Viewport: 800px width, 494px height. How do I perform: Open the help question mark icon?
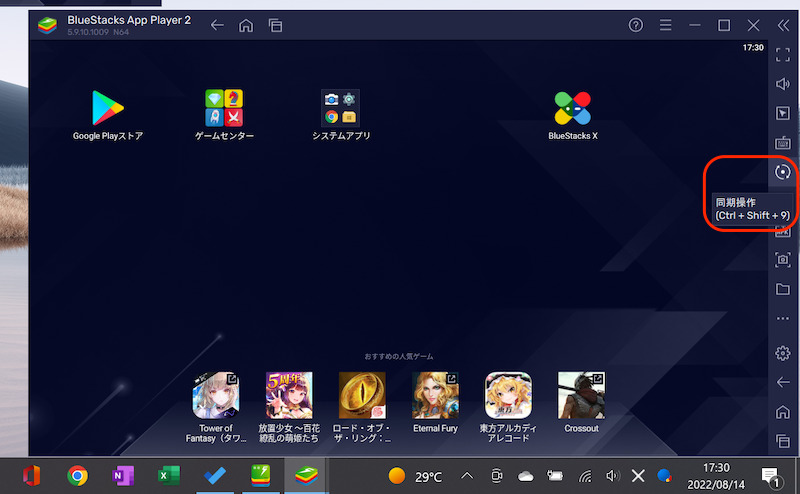pos(635,25)
